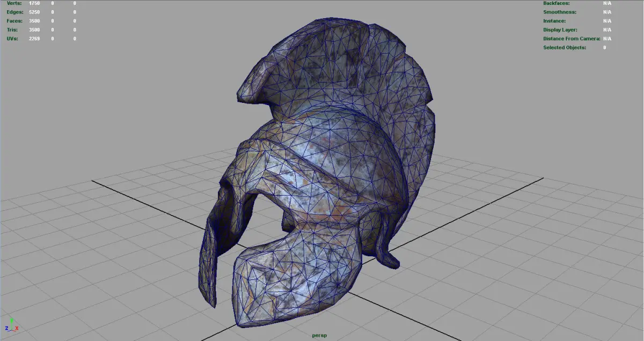The height and width of the screenshot is (341, 644).
Task: Click the N/A value beside Smoothness:
Action: click(x=607, y=12)
